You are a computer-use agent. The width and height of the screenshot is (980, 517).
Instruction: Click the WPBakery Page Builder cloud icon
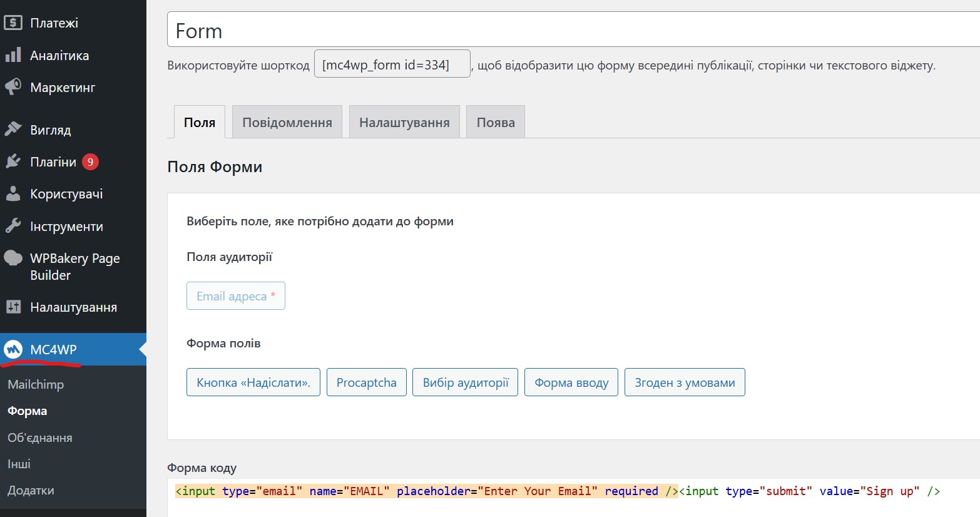click(x=13, y=258)
